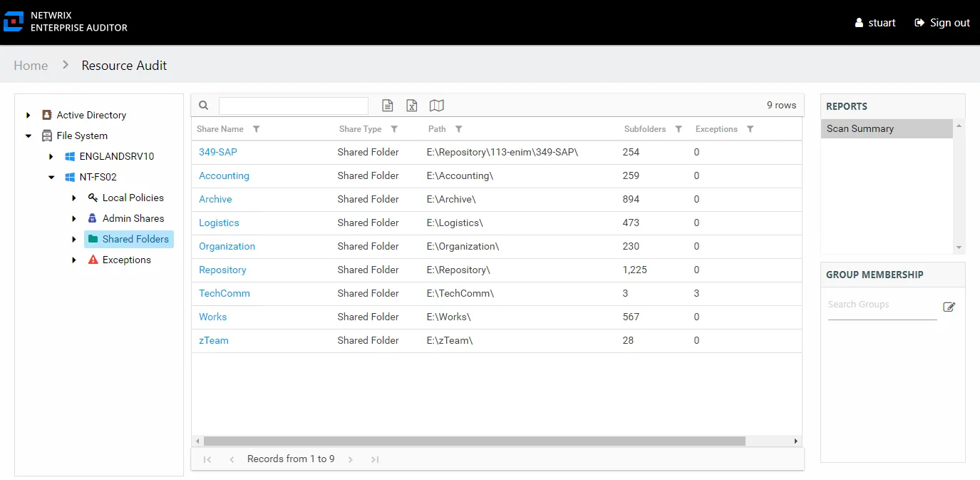980x480 pixels.
Task: Sort by Share Name column header
Action: [220, 129]
